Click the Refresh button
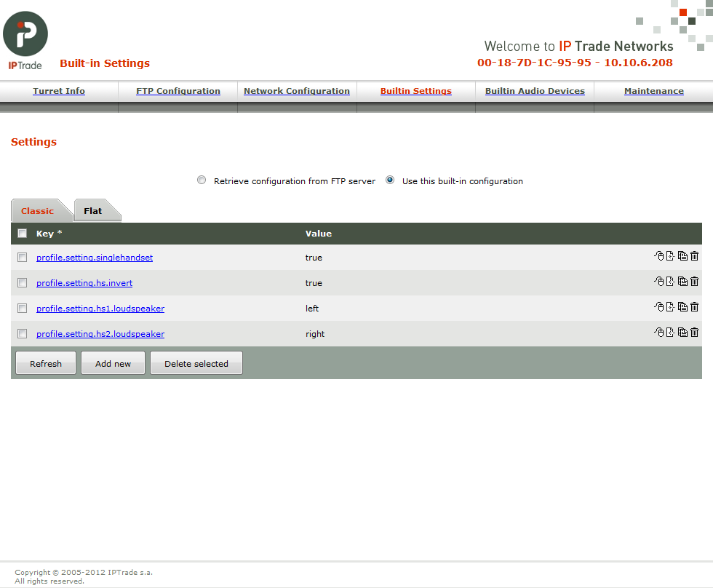 click(46, 363)
